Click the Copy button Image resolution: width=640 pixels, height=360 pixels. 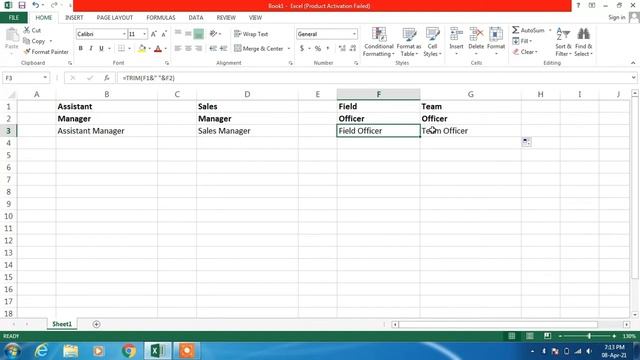coord(35,41)
